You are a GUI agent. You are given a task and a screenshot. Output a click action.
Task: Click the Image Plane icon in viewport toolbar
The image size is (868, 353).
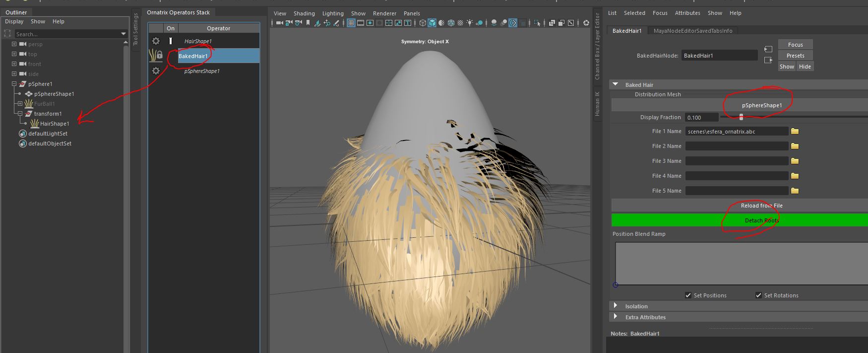point(317,23)
